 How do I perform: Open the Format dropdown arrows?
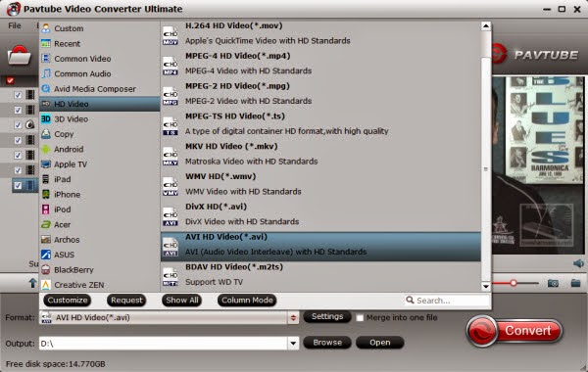point(293,318)
